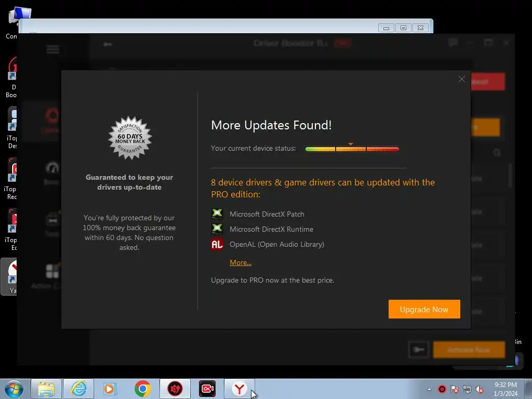Open Tools toolbox sidebar icon
This screenshot has width=532, height=399.
point(52,220)
